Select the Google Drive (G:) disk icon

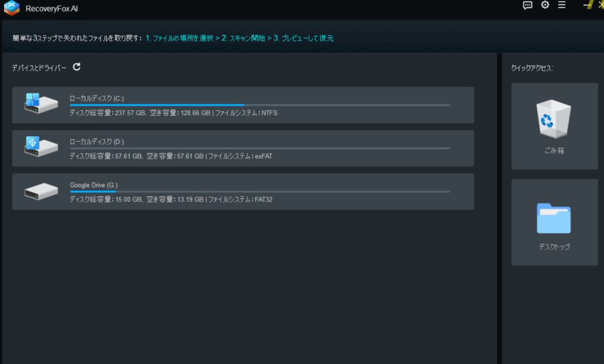(x=41, y=190)
